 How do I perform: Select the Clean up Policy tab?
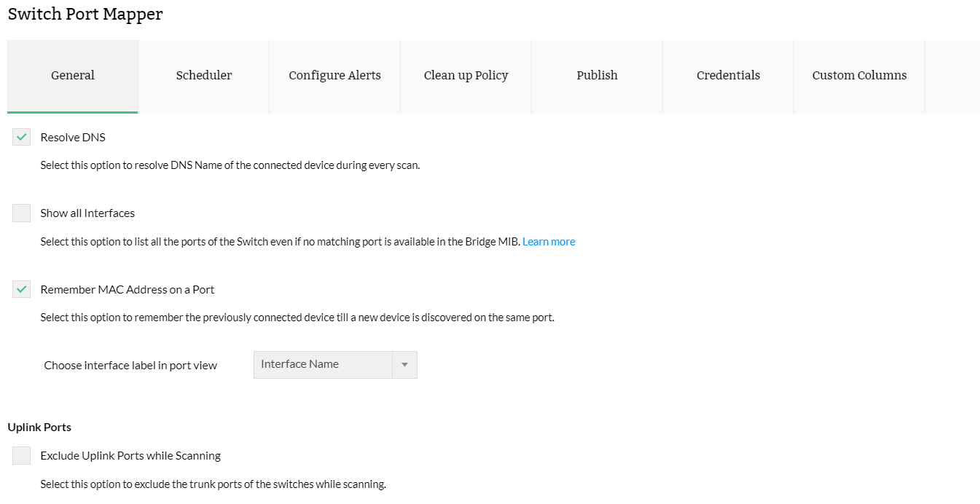pyautogui.click(x=466, y=75)
